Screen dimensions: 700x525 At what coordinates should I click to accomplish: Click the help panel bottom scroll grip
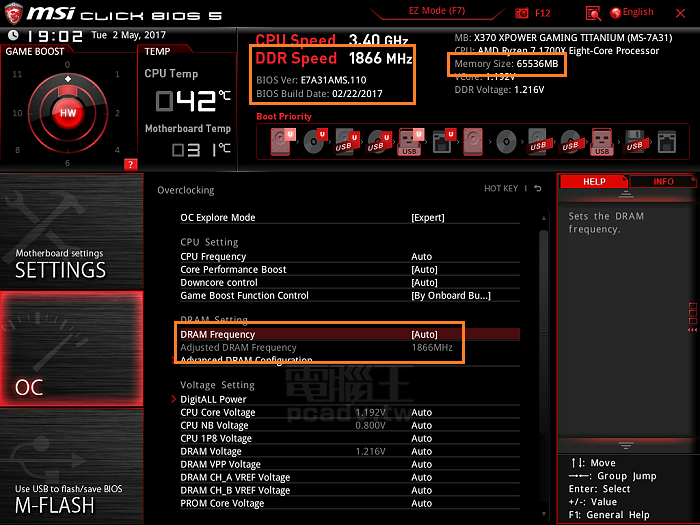click(625, 445)
